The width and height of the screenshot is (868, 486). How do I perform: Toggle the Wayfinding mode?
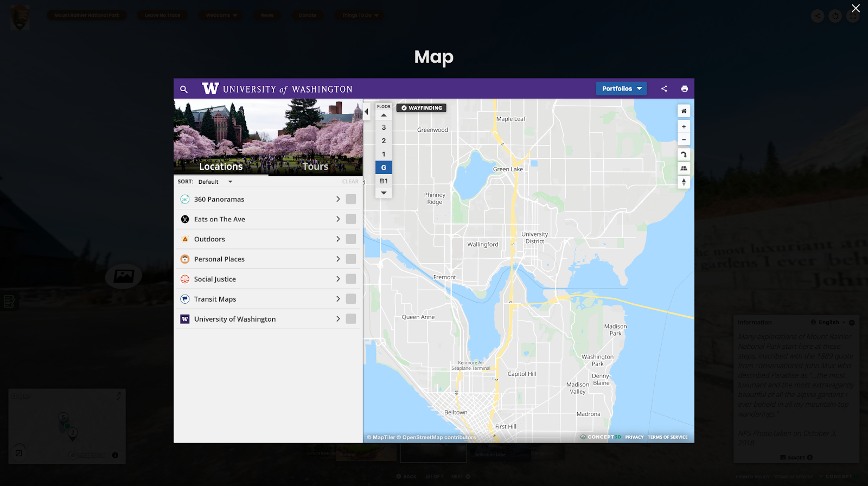[x=422, y=108]
